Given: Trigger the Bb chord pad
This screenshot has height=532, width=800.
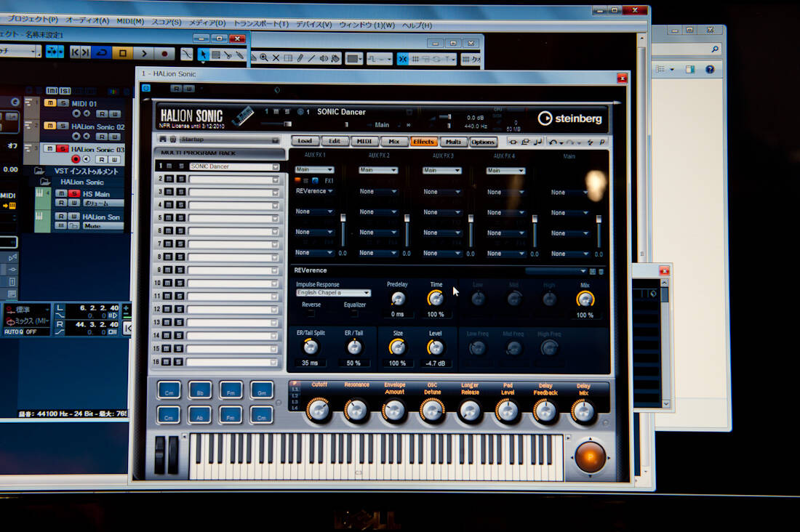Looking at the screenshot, I should pyautogui.click(x=199, y=391).
